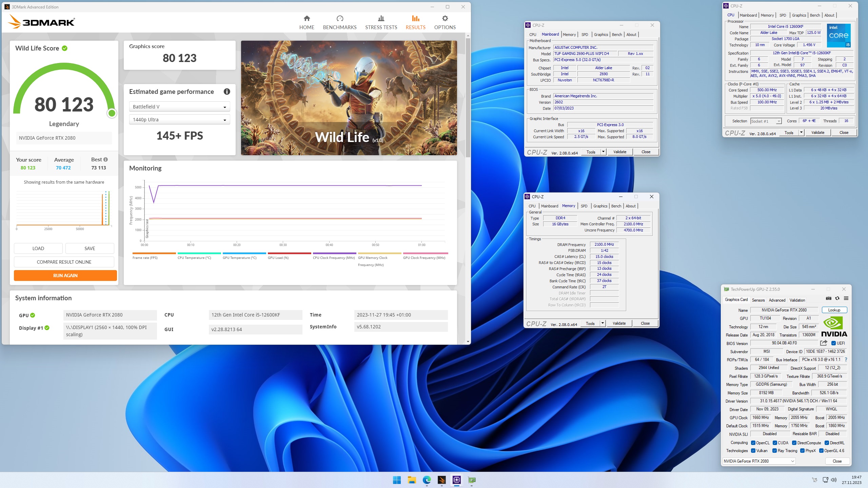This screenshot has width=868, height=488.
Task: Open GPU-Z hamburger menu
Action: [x=846, y=298]
